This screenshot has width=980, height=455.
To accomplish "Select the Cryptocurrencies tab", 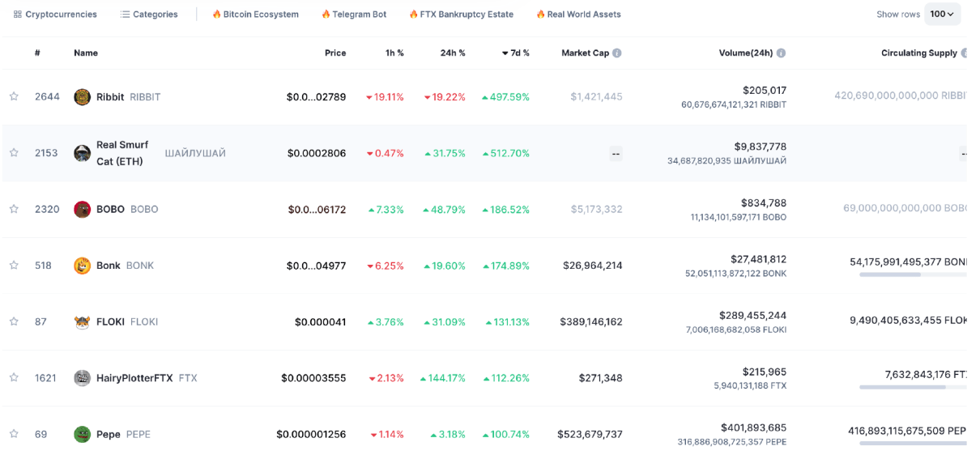I will click(55, 15).
